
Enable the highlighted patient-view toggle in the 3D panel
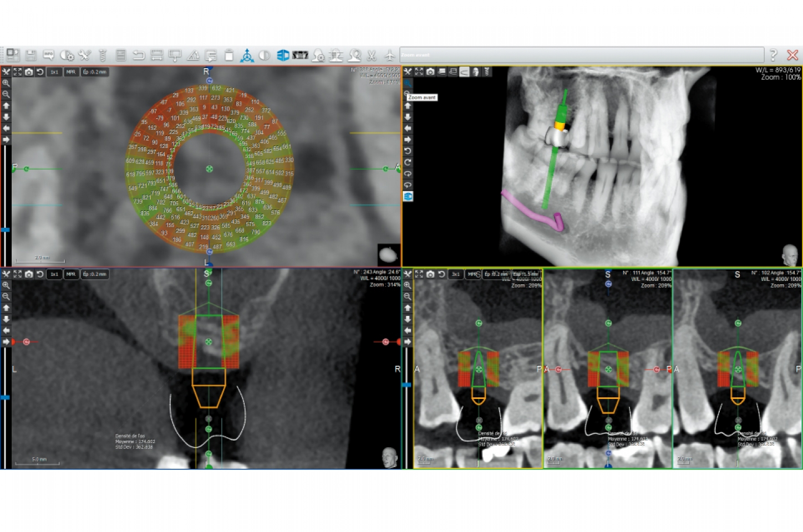pyautogui.click(x=465, y=71)
